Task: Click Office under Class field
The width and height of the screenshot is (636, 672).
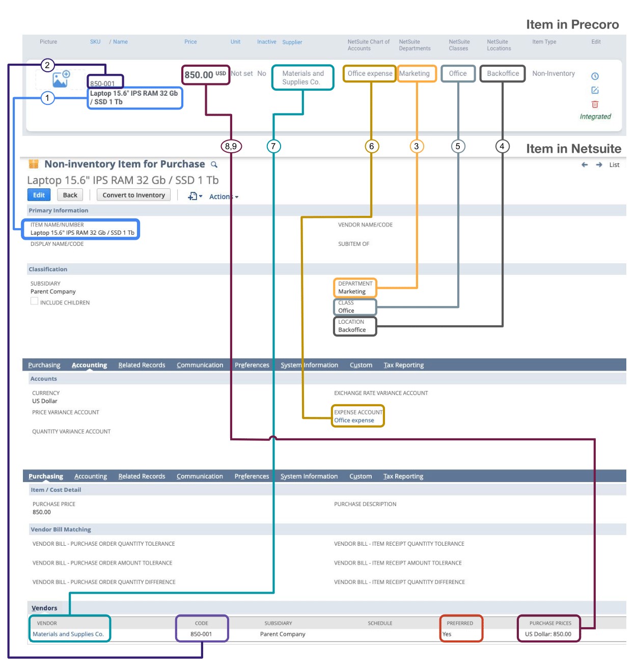Action: point(346,311)
